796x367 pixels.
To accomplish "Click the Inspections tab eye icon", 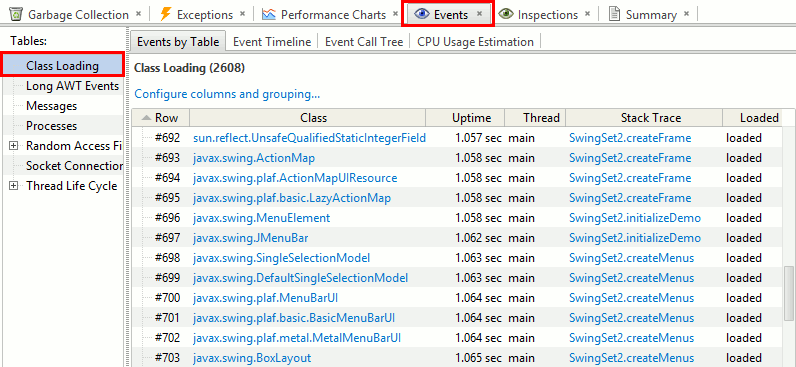I will click(506, 14).
